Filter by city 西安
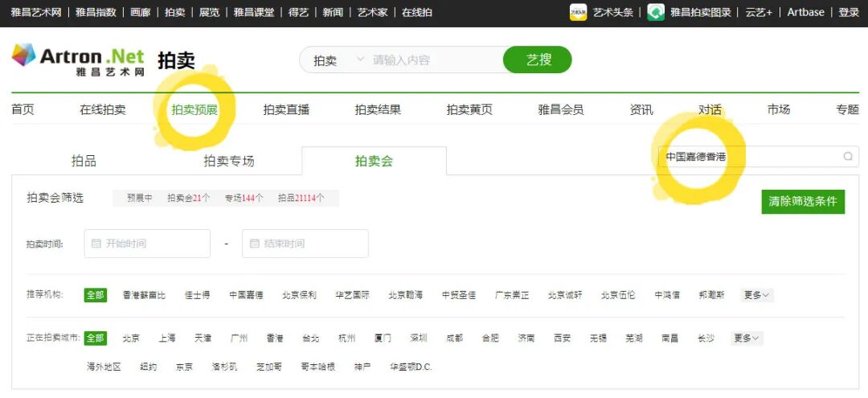 (563, 339)
